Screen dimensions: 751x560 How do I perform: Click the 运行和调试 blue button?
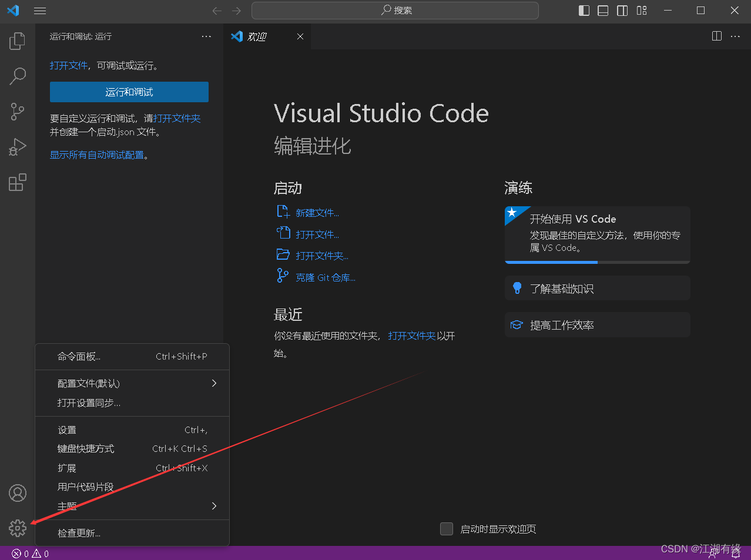tap(129, 92)
